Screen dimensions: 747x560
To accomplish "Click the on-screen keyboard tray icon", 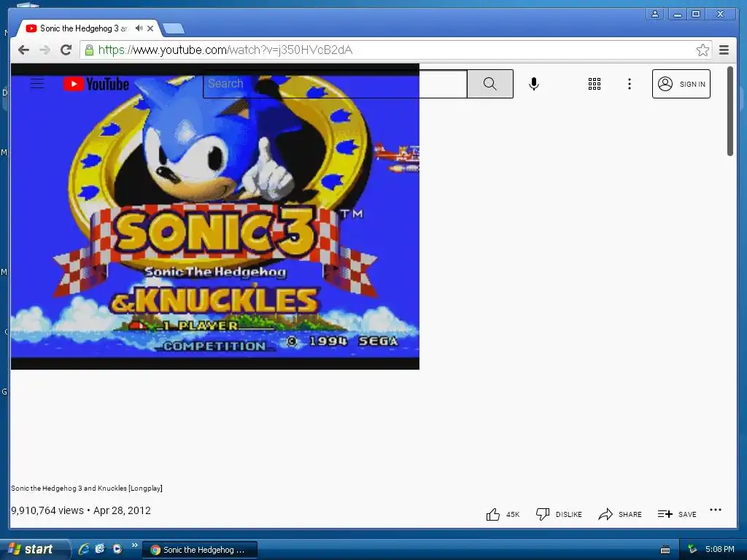I will [x=665, y=550].
